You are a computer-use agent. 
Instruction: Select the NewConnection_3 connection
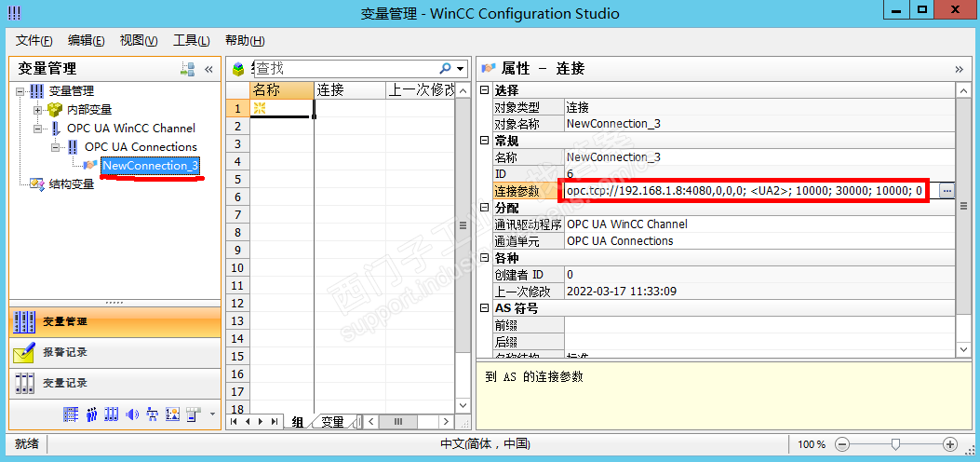pyautogui.click(x=151, y=166)
